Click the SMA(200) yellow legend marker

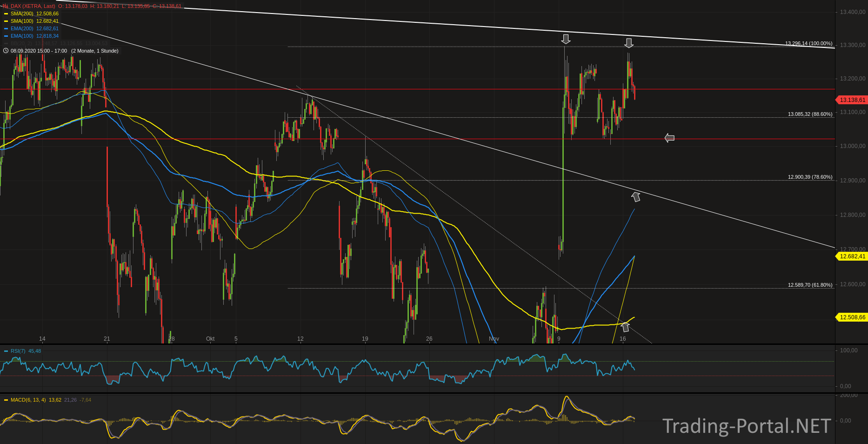click(6, 14)
